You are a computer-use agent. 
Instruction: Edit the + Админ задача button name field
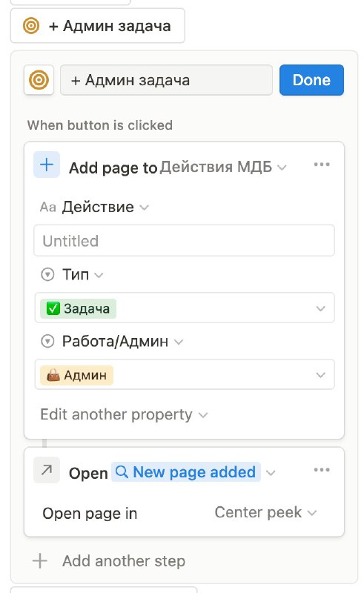click(x=167, y=80)
